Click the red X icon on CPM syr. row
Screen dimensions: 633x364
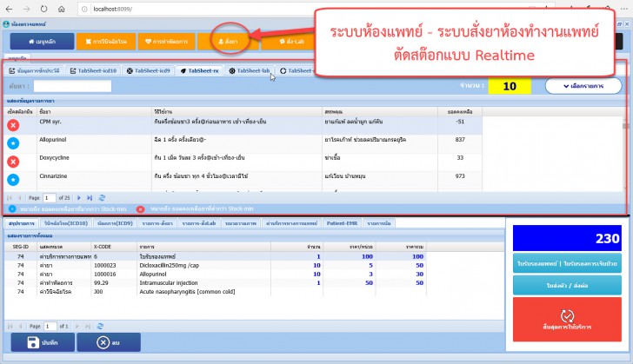13,125
